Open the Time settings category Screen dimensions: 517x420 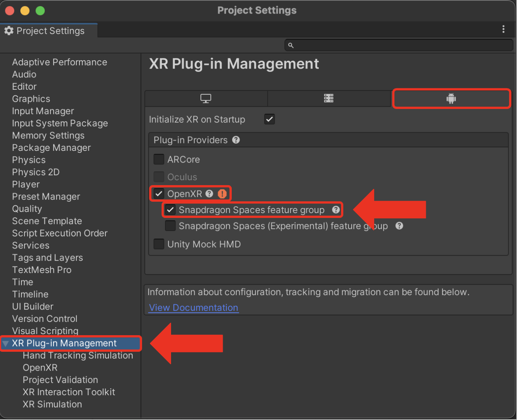(23, 282)
